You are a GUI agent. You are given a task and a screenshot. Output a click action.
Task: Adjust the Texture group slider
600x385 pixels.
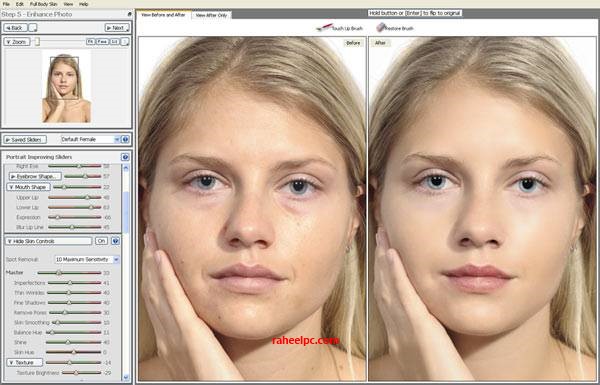[x=73, y=362]
